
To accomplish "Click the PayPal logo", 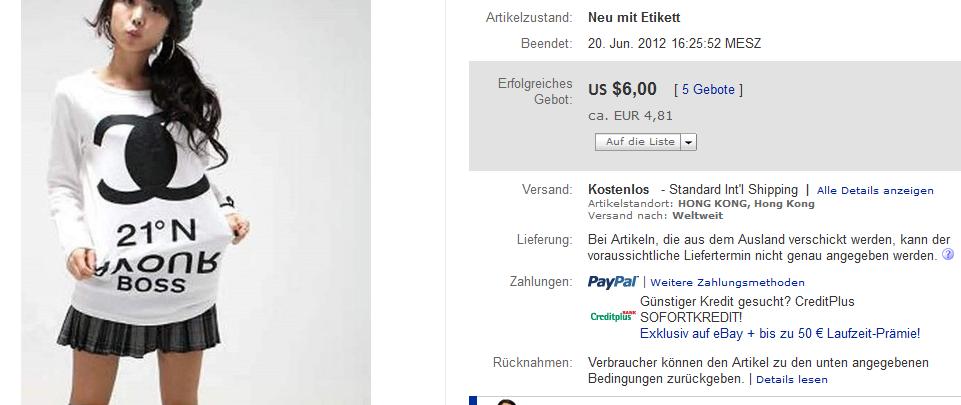I will pyautogui.click(x=613, y=282).
